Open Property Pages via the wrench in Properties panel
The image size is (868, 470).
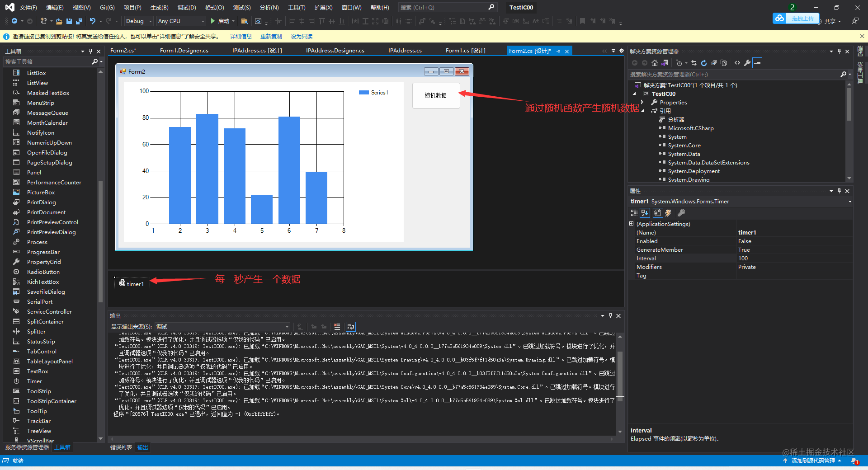[x=681, y=213]
